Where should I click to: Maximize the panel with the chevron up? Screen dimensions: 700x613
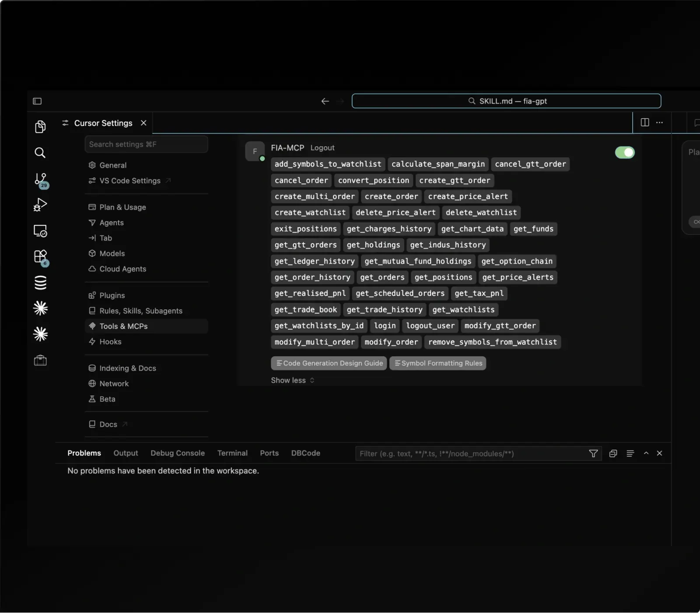646,453
